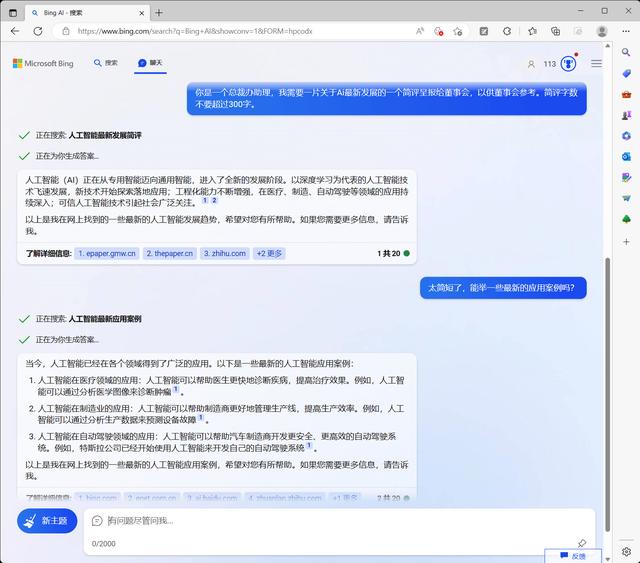The width and height of the screenshot is (640, 563).
Task: Start a new topic with 新主题 button
Action: pyautogui.click(x=47, y=521)
